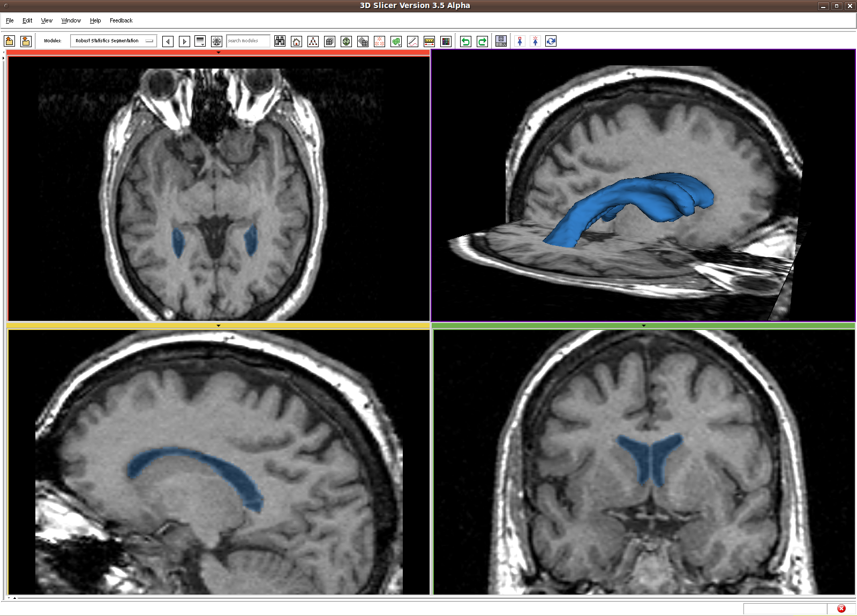Expand the green slice viewer controls
The height and width of the screenshot is (616, 857).
click(x=643, y=326)
